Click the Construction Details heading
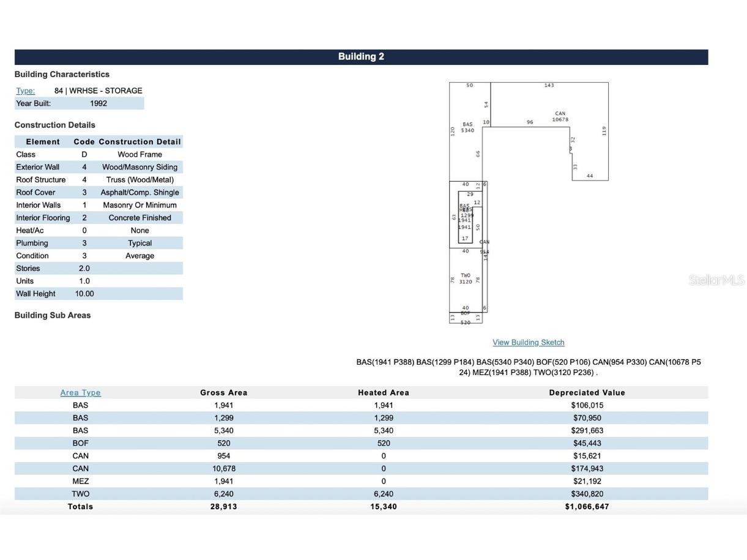Viewport: 747px width, 560px height. 55,125
